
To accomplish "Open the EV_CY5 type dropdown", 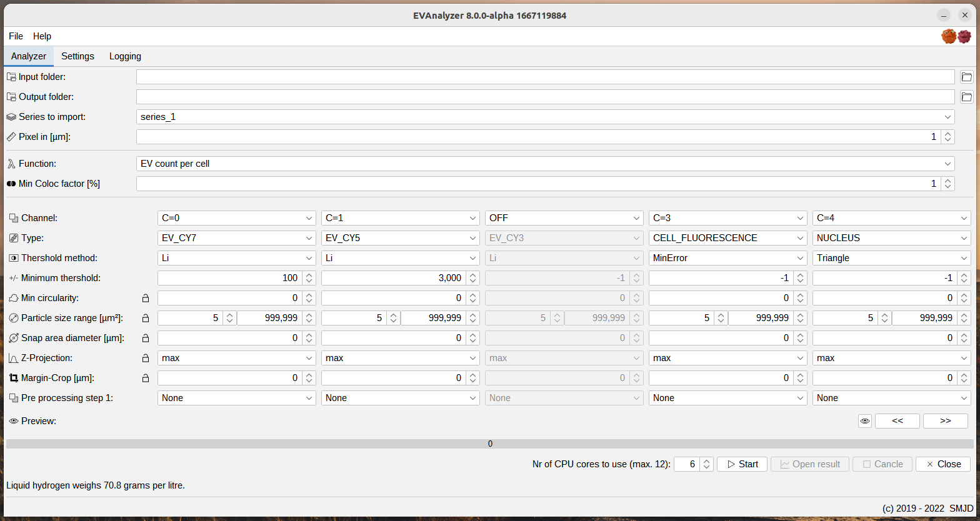I will [x=401, y=238].
